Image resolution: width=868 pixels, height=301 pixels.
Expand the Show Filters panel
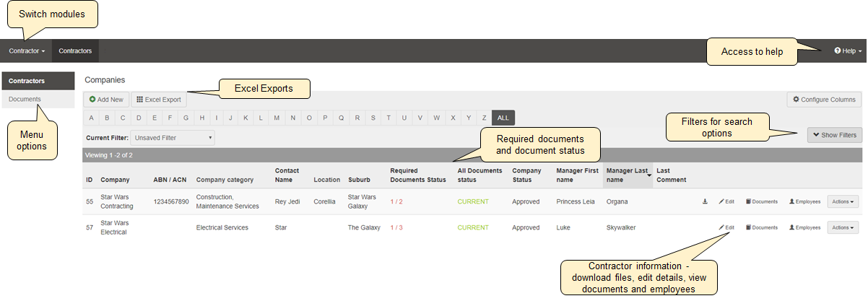834,135
